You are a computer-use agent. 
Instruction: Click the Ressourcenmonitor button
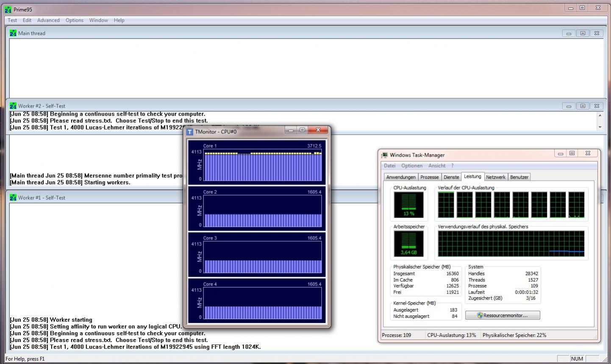coord(503,315)
